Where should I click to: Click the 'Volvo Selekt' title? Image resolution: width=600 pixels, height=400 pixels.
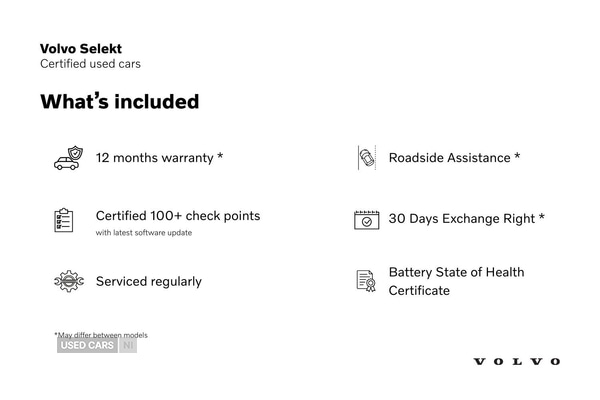(81, 48)
